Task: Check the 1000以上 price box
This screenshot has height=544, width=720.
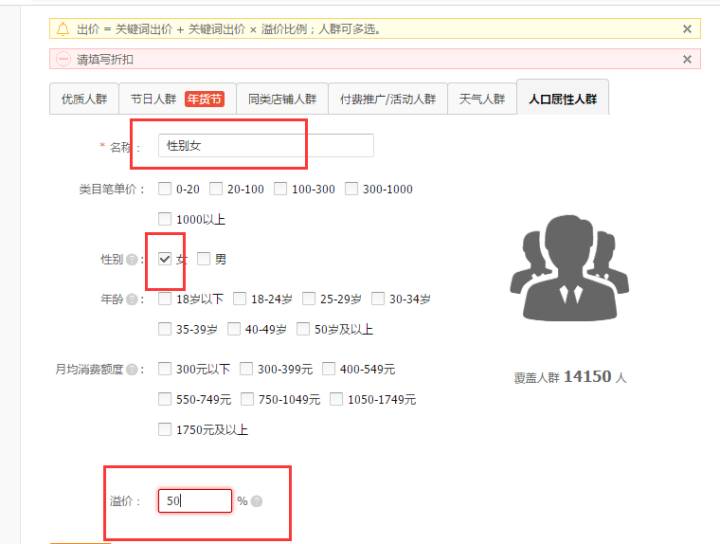Action: [x=164, y=219]
